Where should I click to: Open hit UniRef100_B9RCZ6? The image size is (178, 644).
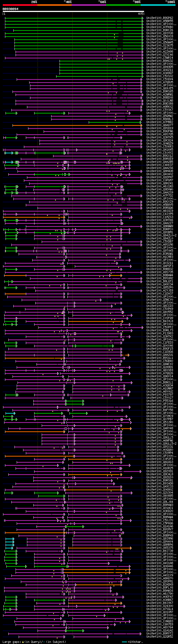tap(160, 30)
